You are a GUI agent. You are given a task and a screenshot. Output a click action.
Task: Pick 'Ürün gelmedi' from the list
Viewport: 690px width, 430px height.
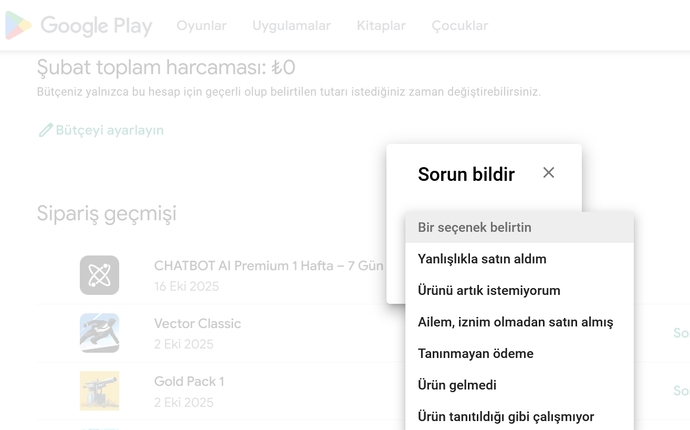click(x=519, y=385)
